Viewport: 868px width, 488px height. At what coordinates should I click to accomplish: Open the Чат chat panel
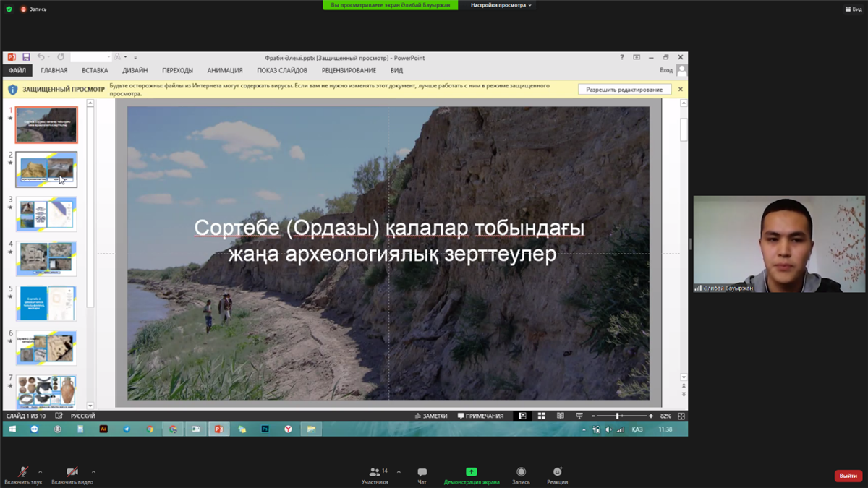[x=422, y=472]
